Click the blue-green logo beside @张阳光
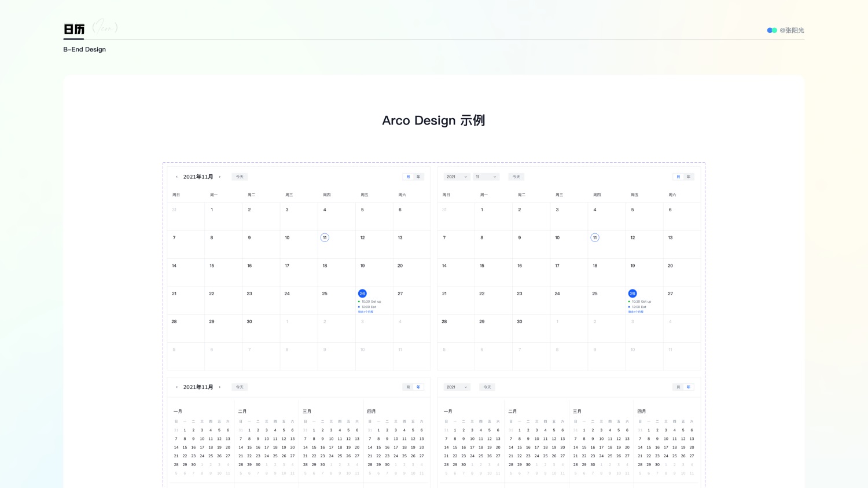Image resolution: width=868 pixels, height=488 pixels. tap(772, 30)
